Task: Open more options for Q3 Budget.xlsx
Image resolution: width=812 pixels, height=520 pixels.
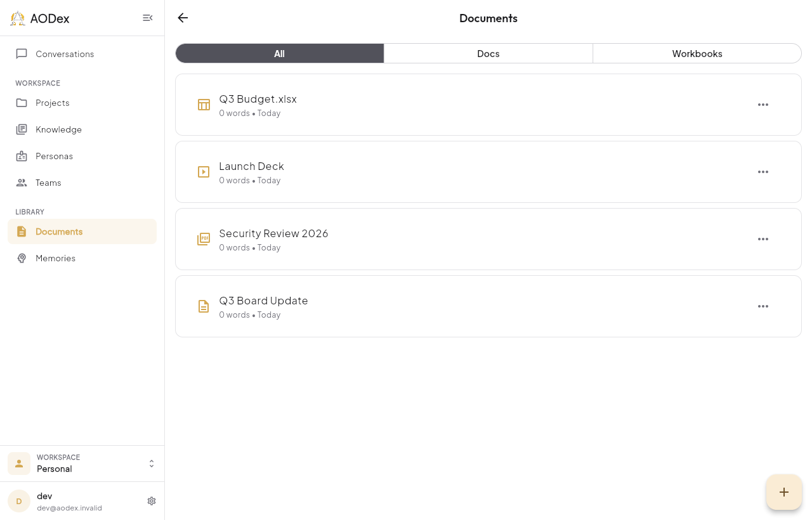Action: [763, 105]
